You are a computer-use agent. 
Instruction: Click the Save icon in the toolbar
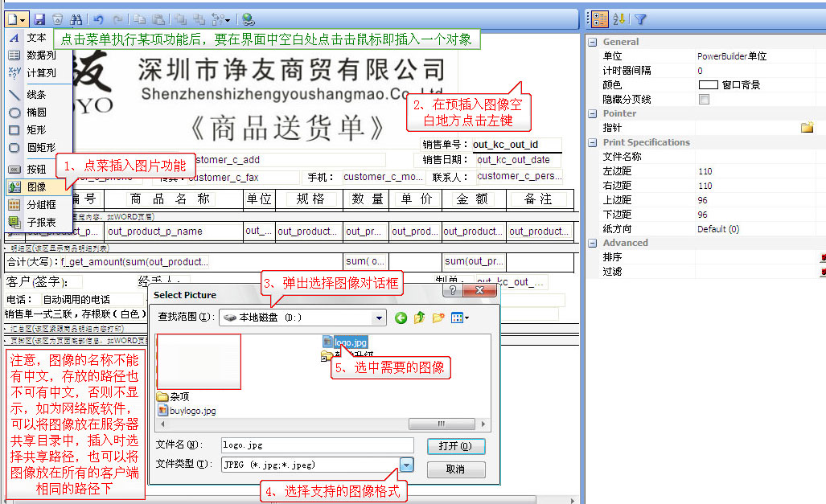(x=39, y=18)
